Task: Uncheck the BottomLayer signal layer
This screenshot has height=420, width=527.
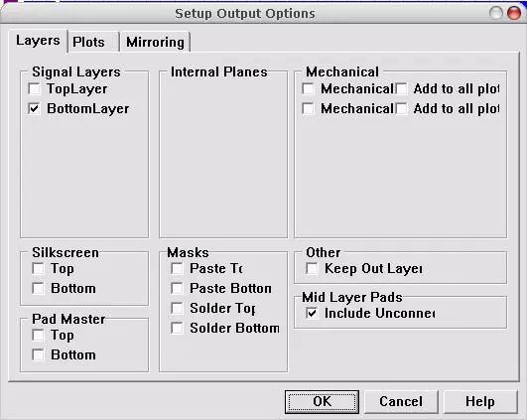Action: (35, 108)
